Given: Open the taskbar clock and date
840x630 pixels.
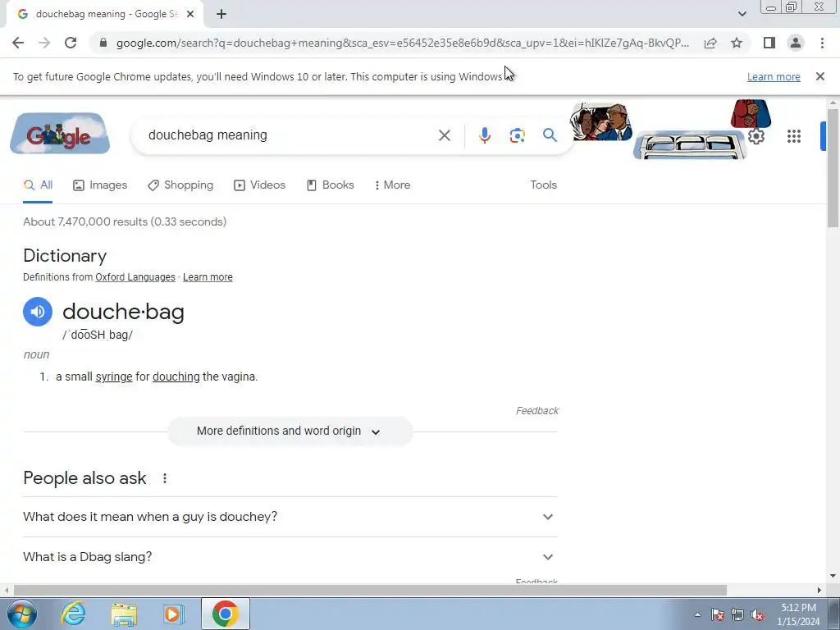Looking at the screenshot, I should pyautogui.click(x=797, y=614).
